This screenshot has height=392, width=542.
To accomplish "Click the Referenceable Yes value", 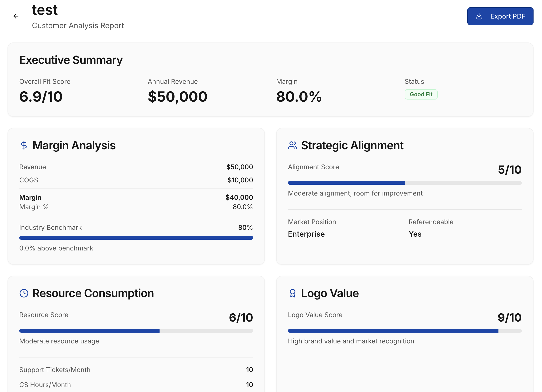I will (x=415, y=234).
